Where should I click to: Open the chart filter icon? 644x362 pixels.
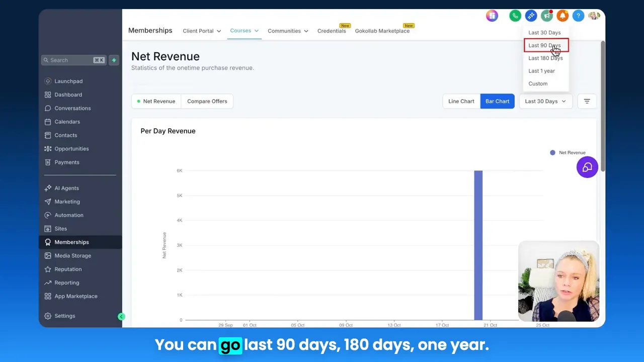[587, 101]
